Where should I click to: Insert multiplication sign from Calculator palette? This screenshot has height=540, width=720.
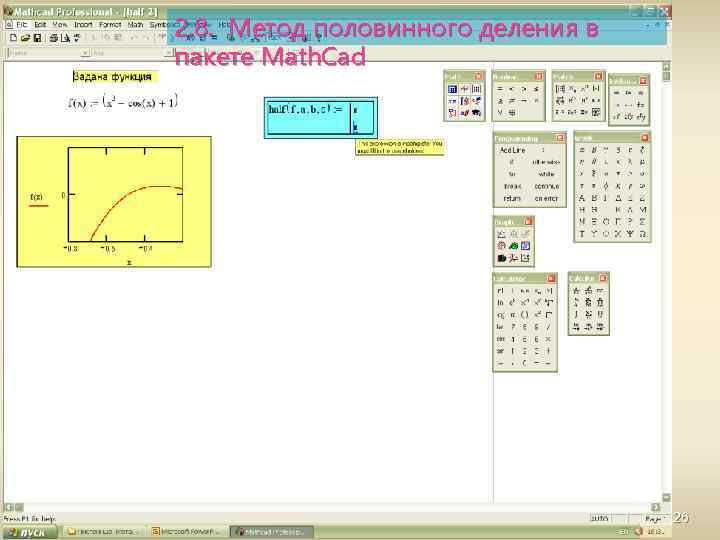pyautogui.click(x=548, y=339)
